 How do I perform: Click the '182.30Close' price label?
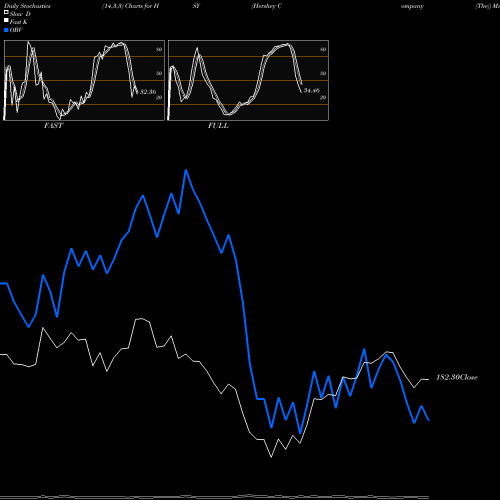click(457, 377)
